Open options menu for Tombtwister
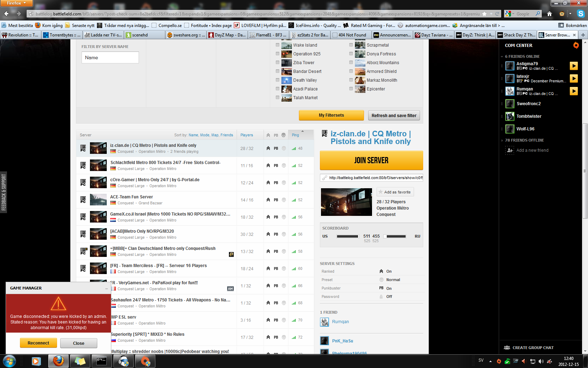 (x=502, y=116)
